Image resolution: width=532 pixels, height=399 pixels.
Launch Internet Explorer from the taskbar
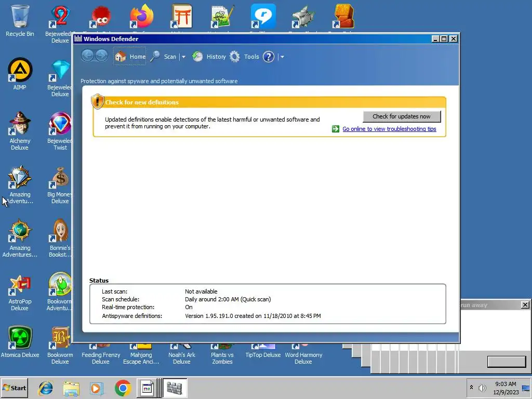tap(46, 388)
